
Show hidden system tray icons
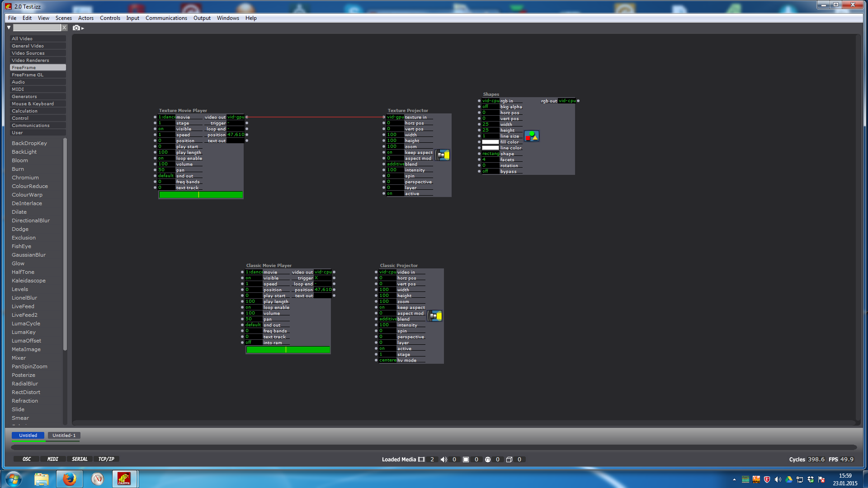734,480
